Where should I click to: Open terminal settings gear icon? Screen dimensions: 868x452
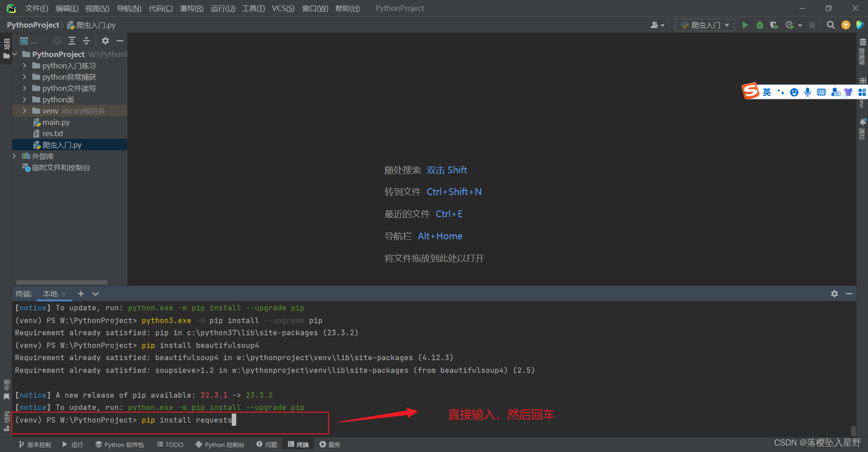click(835, 294)
